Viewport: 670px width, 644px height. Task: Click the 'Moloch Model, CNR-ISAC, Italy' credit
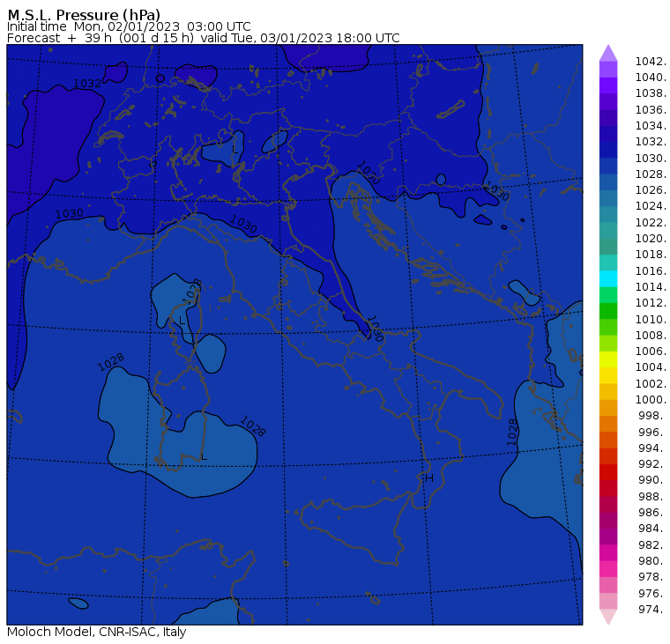click(x=97, y=632)
